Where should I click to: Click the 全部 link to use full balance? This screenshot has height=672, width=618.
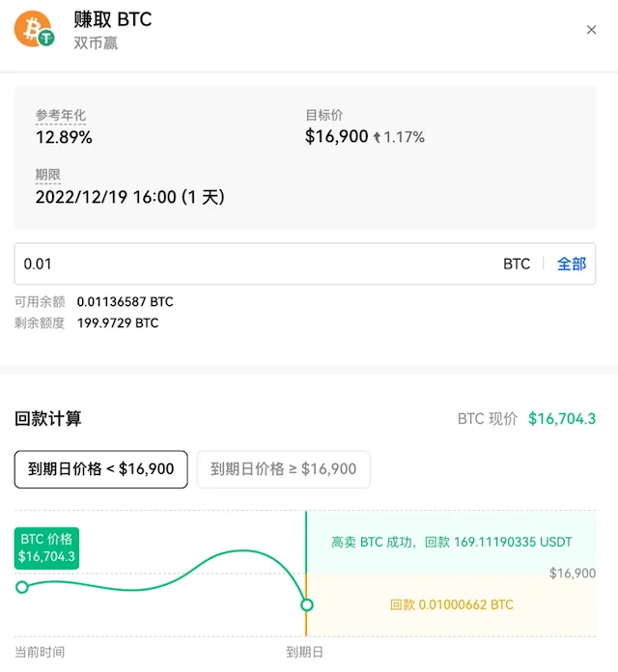coord(572,264)
